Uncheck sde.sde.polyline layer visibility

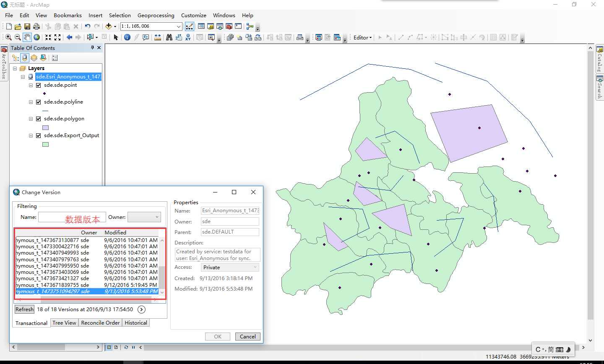tap(39, 102)
